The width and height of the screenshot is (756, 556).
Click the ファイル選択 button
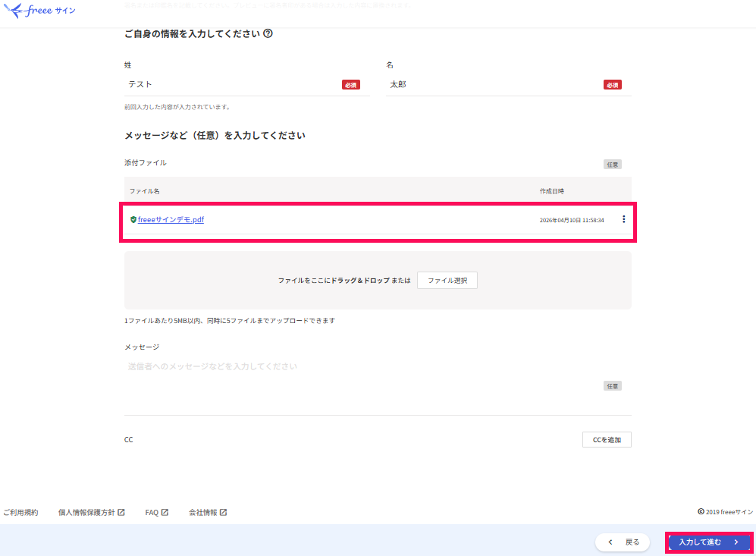coord(447,280)
